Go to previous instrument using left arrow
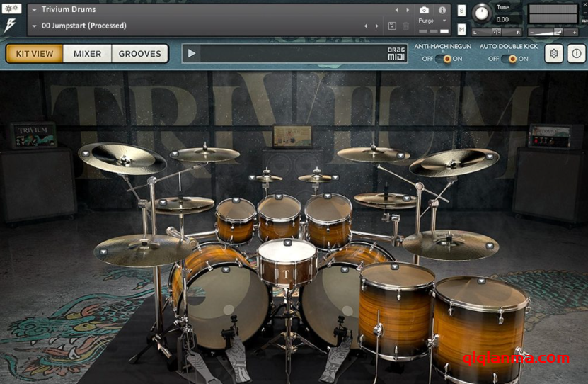The width and height of the screenshot is (588, 384). coord(396,10)
